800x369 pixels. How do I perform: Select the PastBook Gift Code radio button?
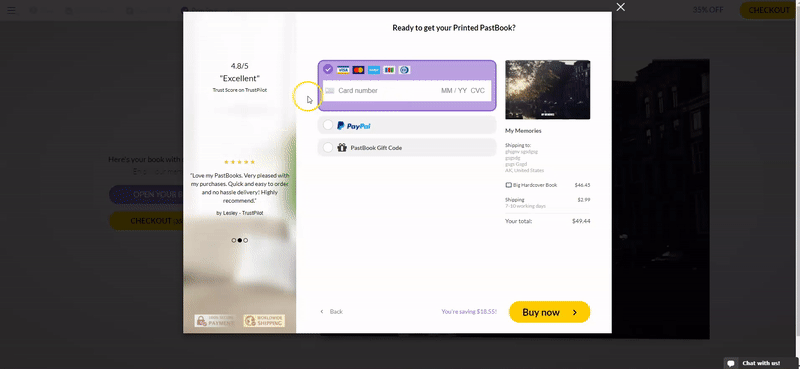(328, 147)
